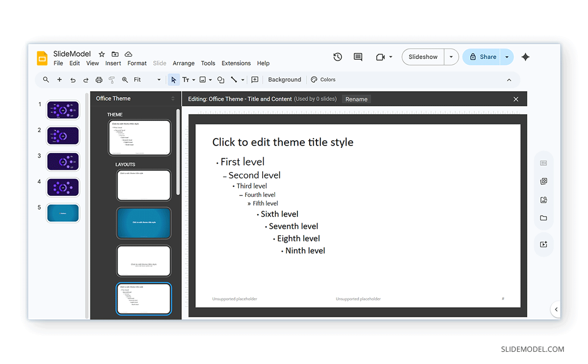Click the move to folder icon

pyautogui.click(x=115, y=54)
